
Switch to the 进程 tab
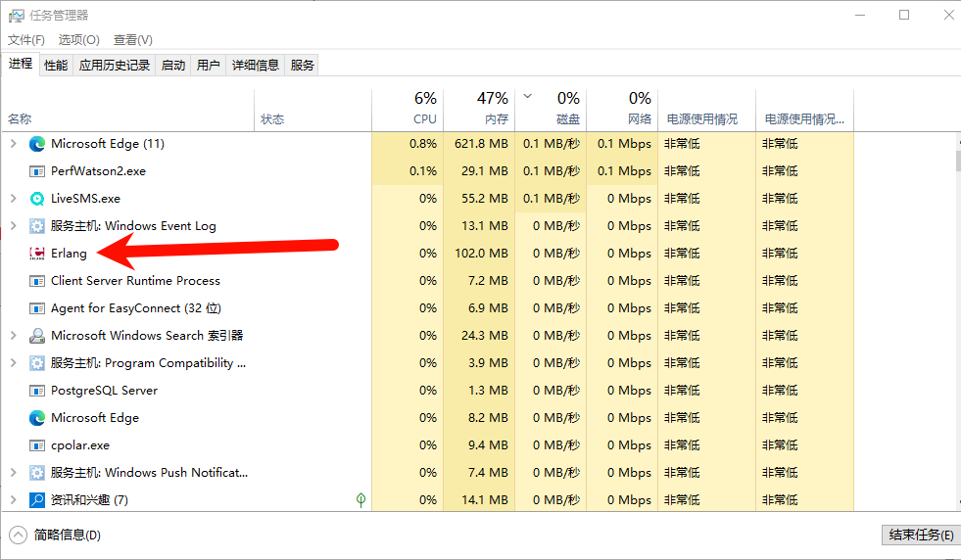click(21, 64)
